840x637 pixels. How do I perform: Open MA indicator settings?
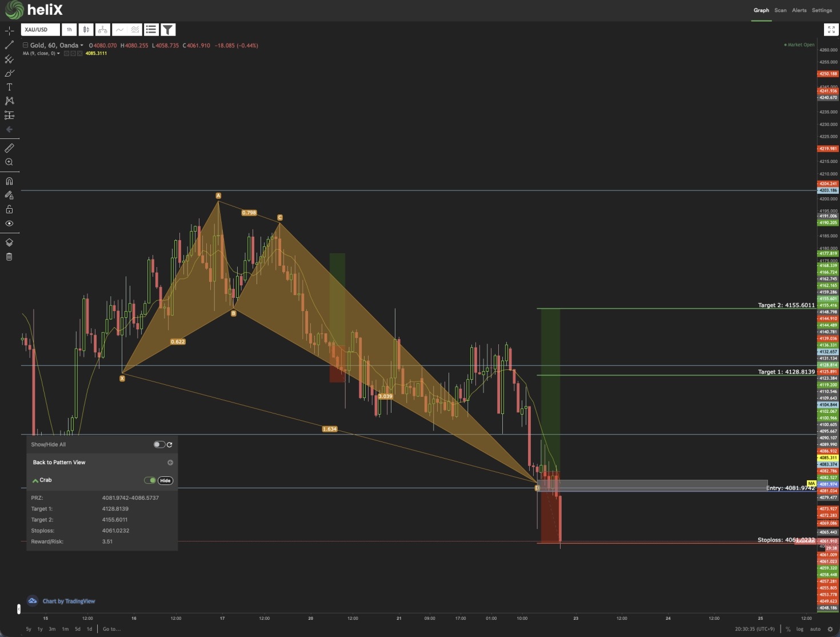point(73,53)
